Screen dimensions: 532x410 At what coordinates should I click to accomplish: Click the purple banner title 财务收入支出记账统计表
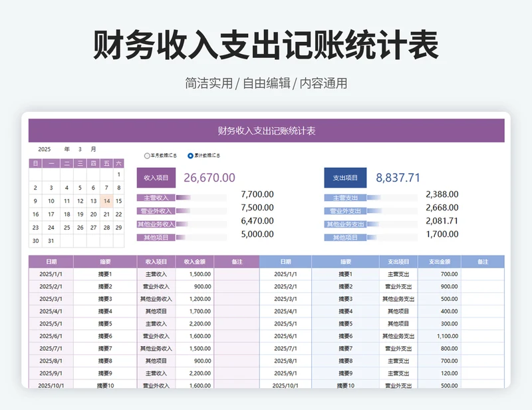(267, 130)
